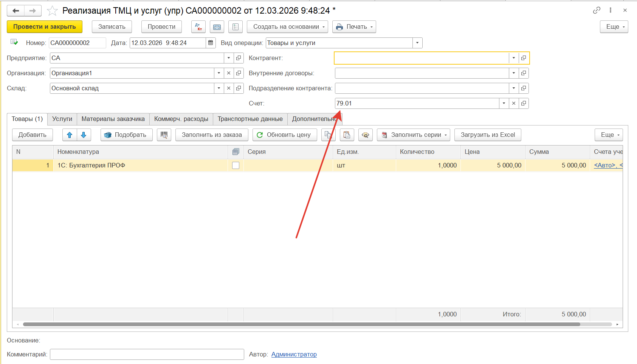Open Материалы заказчика tab
Image resolution: width=637 pixels, height=364 pixels.
point(113,119)
